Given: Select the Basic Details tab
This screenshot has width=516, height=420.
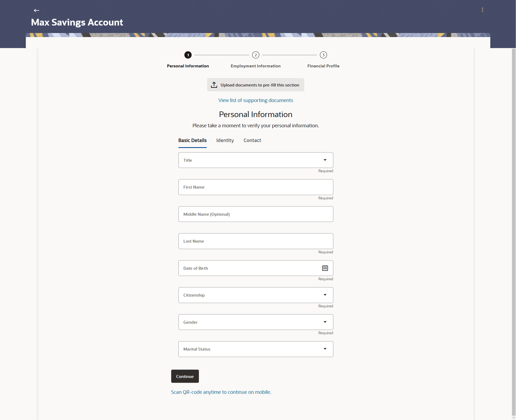Looking at the screenshot, I should tap(192, 140).
